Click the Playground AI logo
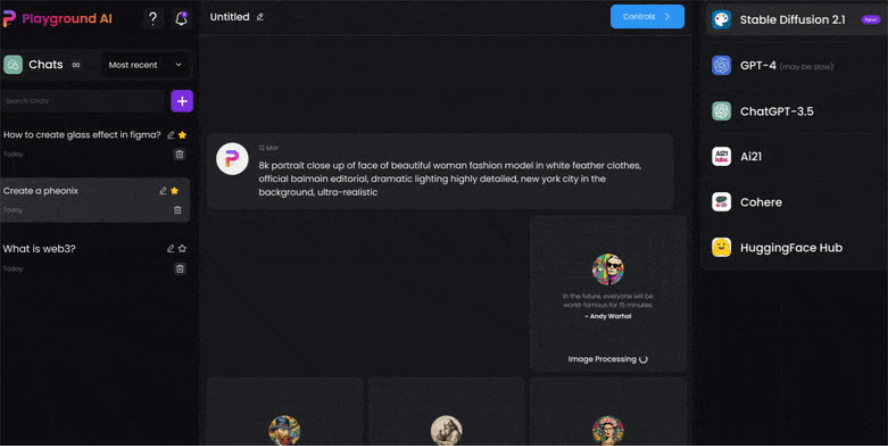Viewport: 888px width, 446px height. 57,19
